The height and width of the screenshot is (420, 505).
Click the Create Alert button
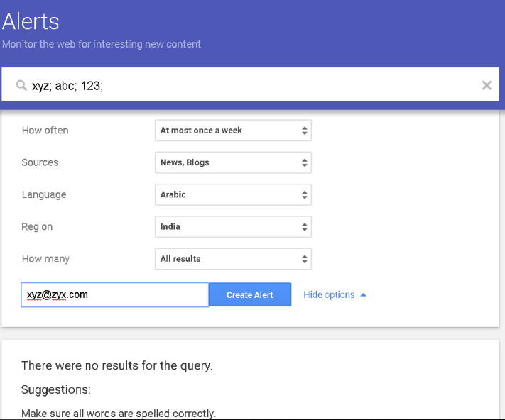pyautogui.click(x=250, y=295)
